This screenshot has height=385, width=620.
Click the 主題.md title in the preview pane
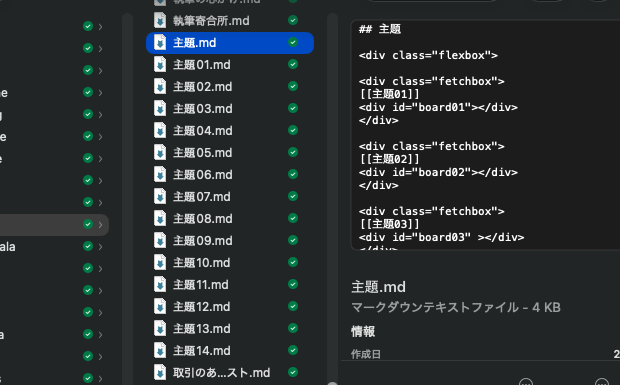(378, 287)
